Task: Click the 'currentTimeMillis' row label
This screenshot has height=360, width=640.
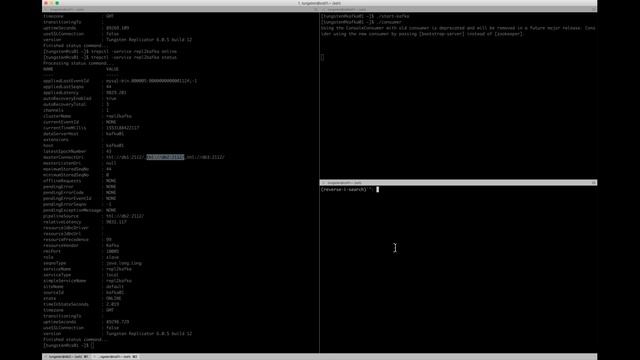Action: (x=65, y=128)
